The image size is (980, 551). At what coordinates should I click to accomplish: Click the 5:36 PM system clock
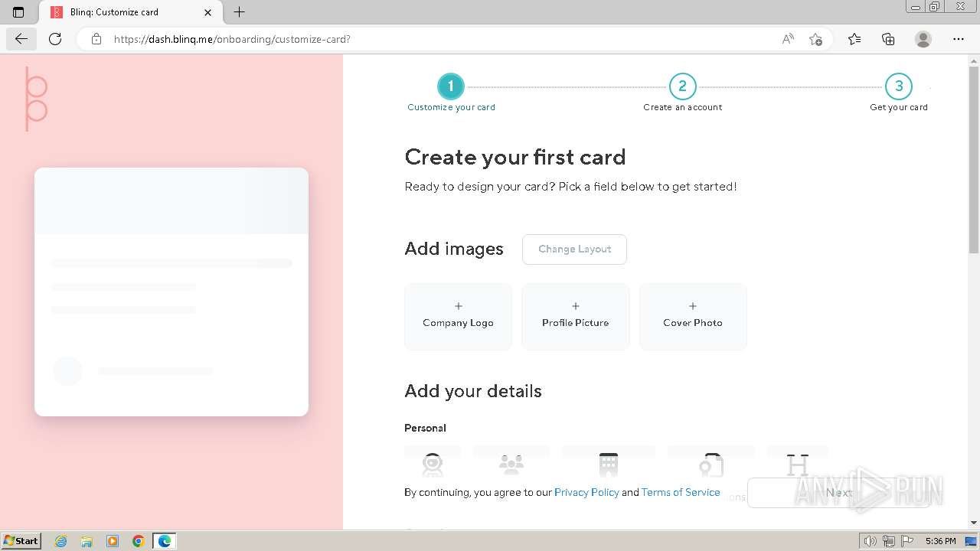[x=940, y=541]
